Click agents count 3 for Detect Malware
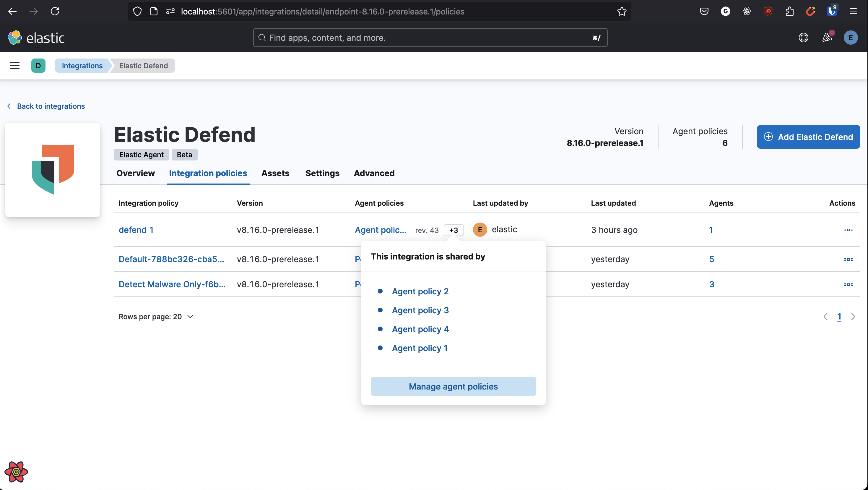This screenshot has height=490, width=868. (x=712, y=284)
